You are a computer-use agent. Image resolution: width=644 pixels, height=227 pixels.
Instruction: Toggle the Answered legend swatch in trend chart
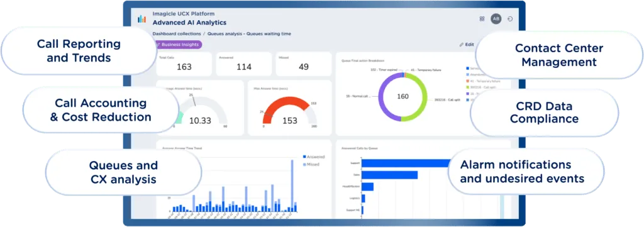(304, 157)
